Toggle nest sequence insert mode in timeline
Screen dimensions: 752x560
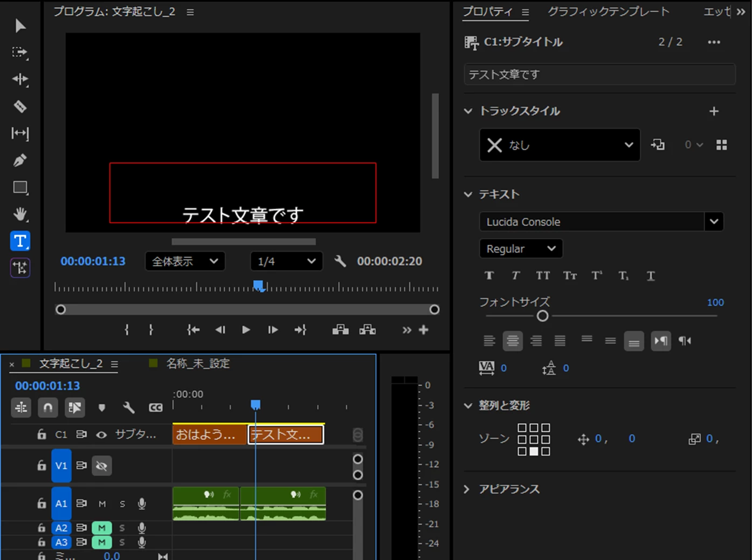[x=21, y=408]
